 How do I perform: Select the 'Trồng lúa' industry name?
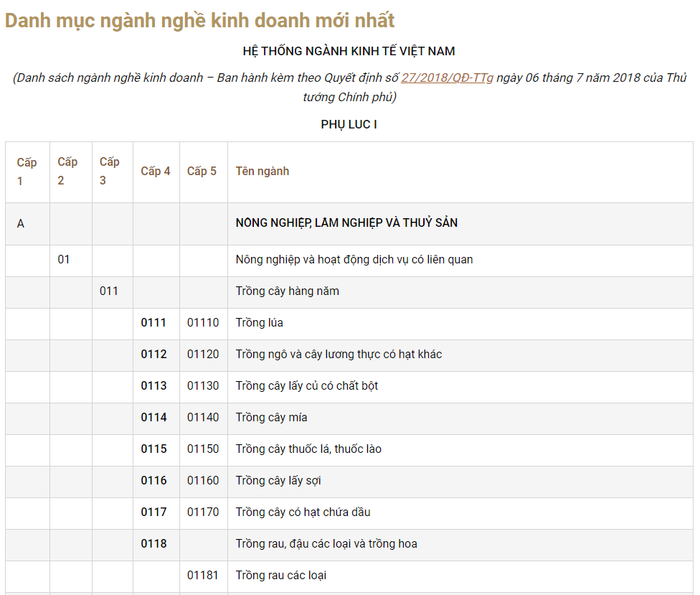click(260, 323)
